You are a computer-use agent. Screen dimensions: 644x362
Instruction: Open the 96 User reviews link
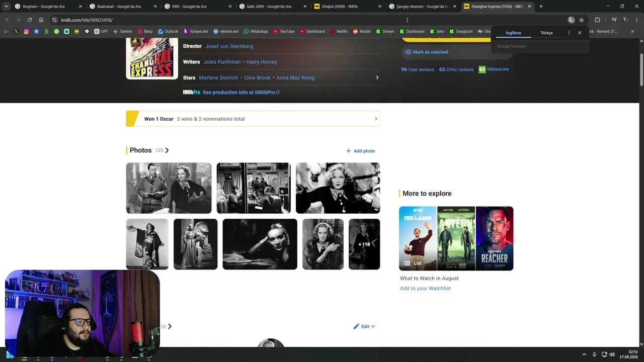(x=418, y=69)
